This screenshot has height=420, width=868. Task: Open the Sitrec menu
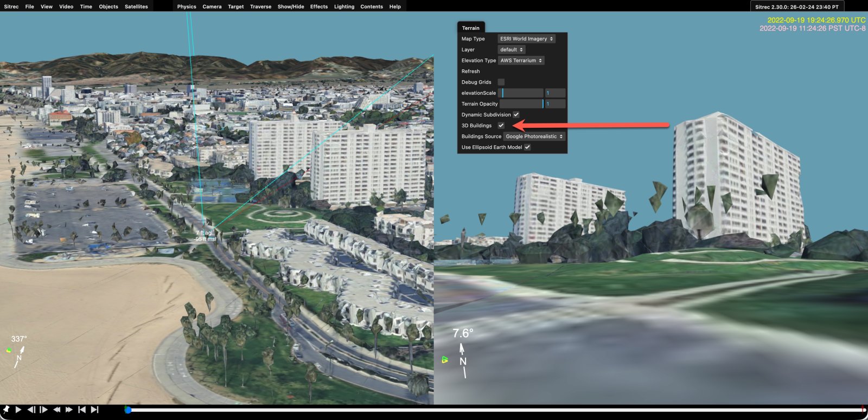pos(11,7)
